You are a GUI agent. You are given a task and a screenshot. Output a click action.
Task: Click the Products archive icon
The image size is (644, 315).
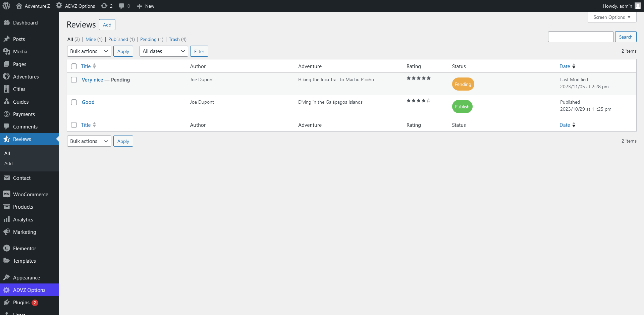coord(6,207)
